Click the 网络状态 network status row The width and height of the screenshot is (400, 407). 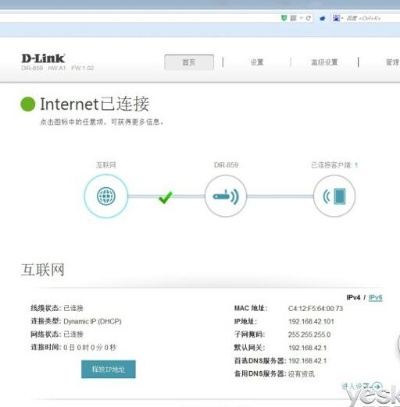[57, 334]
